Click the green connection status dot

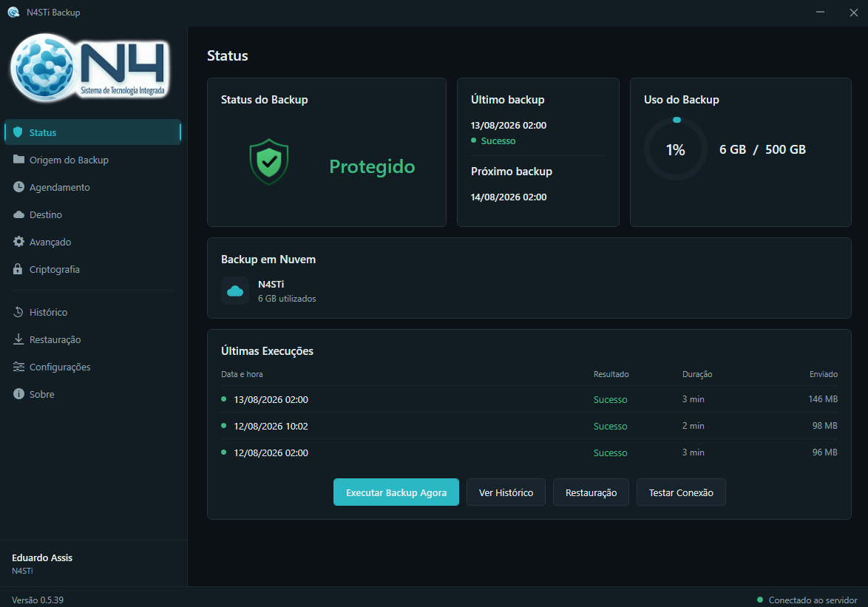[760, 600]
